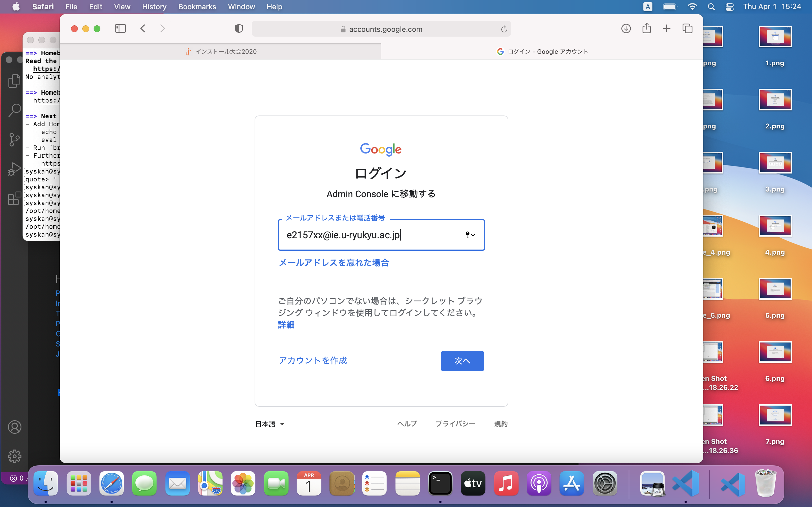Open macOS Control Center toggles
Viewport: 812px width, 507px height.
point(729,7)
